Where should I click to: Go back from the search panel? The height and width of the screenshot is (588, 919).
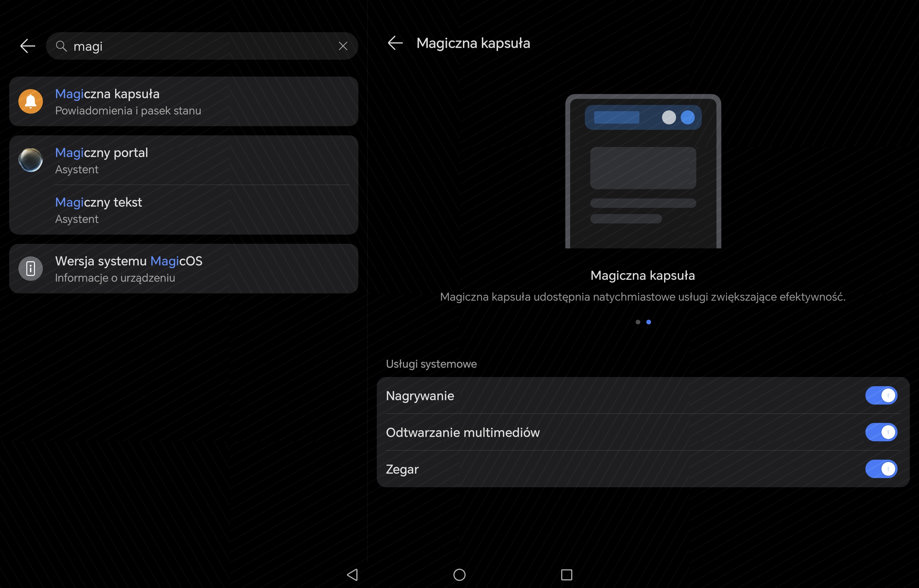coord(28,46)
